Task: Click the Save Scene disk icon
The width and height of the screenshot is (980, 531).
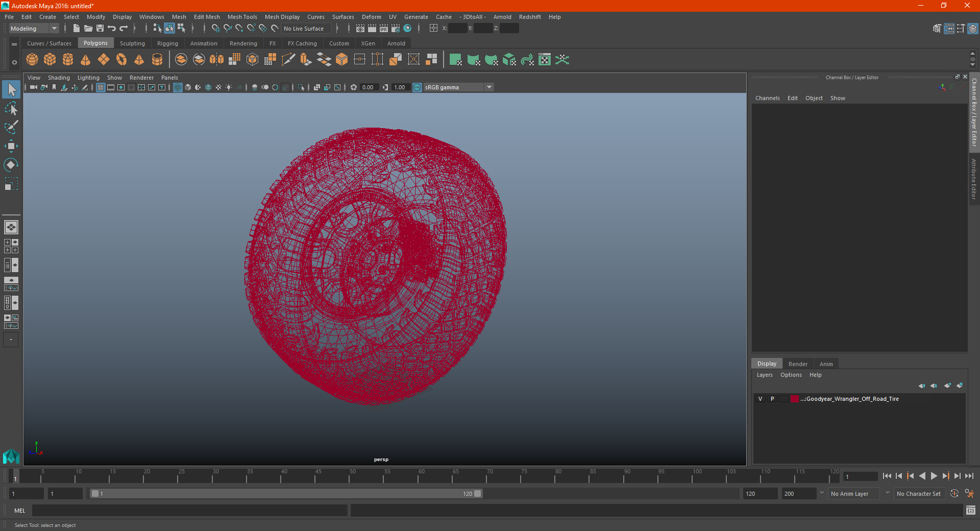Action: tap(100, 29)
